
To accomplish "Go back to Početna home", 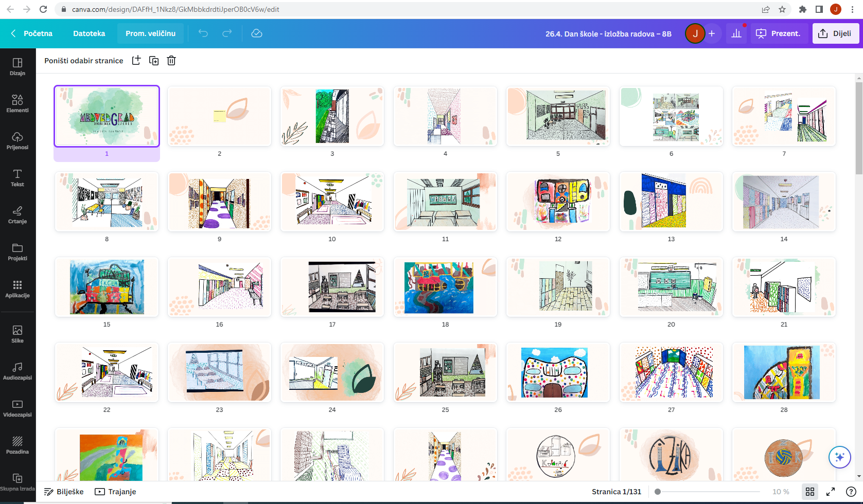I will 32,33.
